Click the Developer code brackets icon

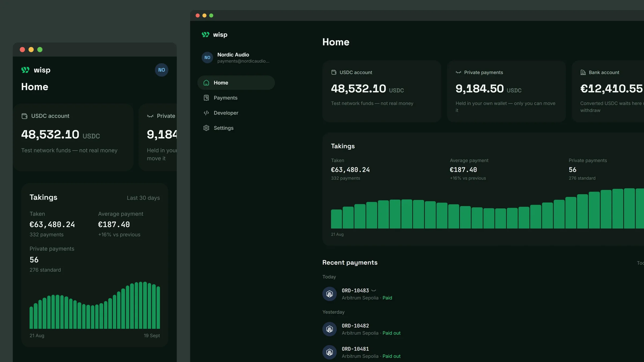(206, 113)
